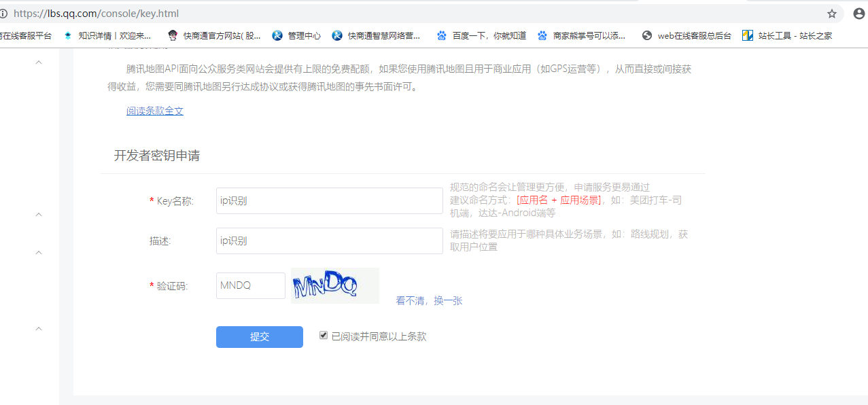
Task: Open 百度一下，你就知道 bookmark
Action: (481, 36)
